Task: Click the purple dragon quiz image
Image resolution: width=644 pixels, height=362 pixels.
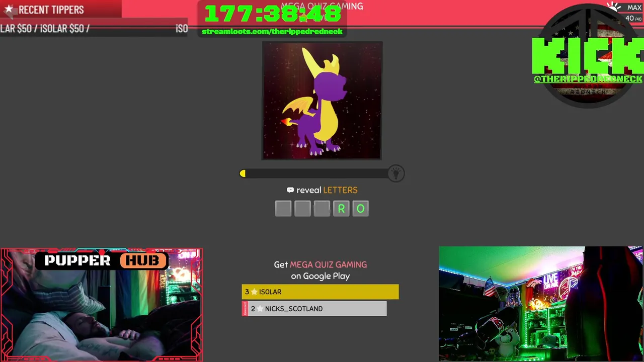Action: 322,101
